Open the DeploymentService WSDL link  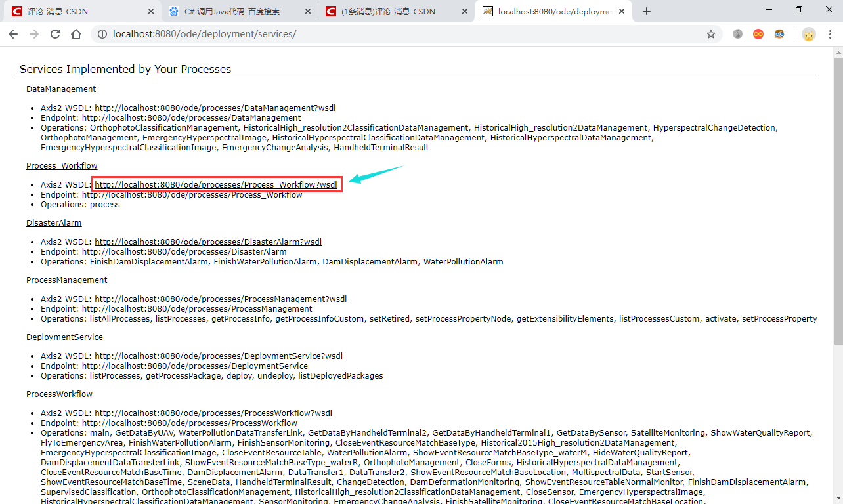pyautogui.click(x=219, y=356)
